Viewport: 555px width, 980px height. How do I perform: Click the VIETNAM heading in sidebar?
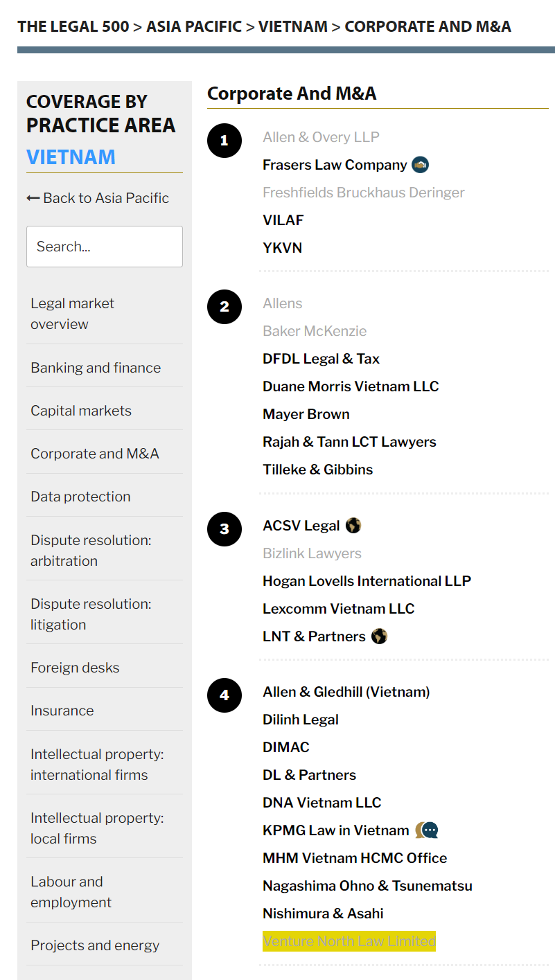71,157
